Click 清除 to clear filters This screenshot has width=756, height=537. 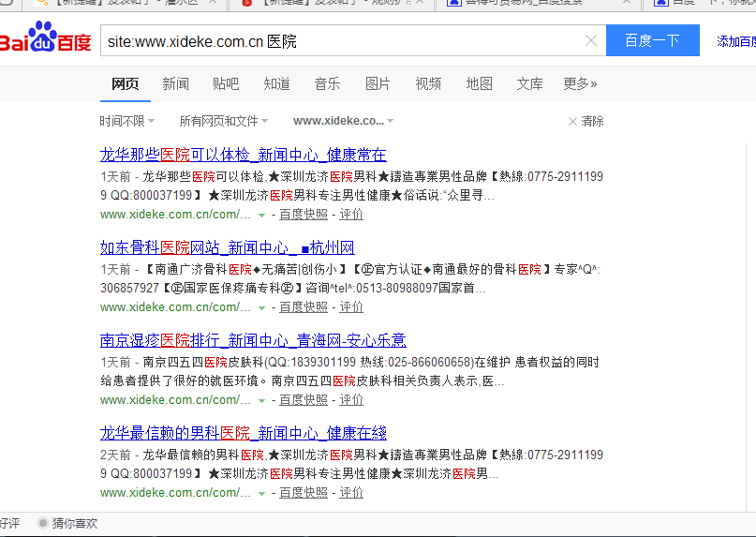coord(592,121)
